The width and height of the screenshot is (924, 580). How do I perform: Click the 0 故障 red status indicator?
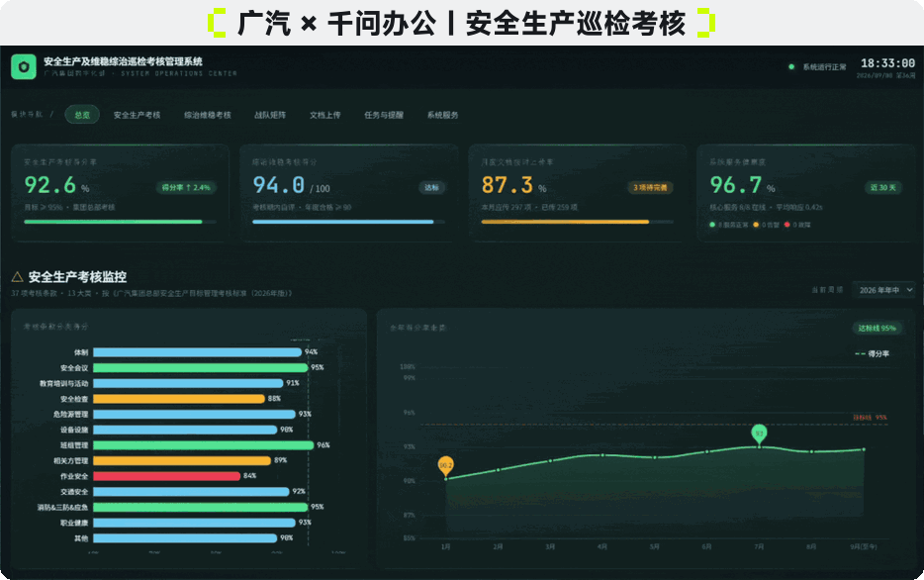click(797, 225)
